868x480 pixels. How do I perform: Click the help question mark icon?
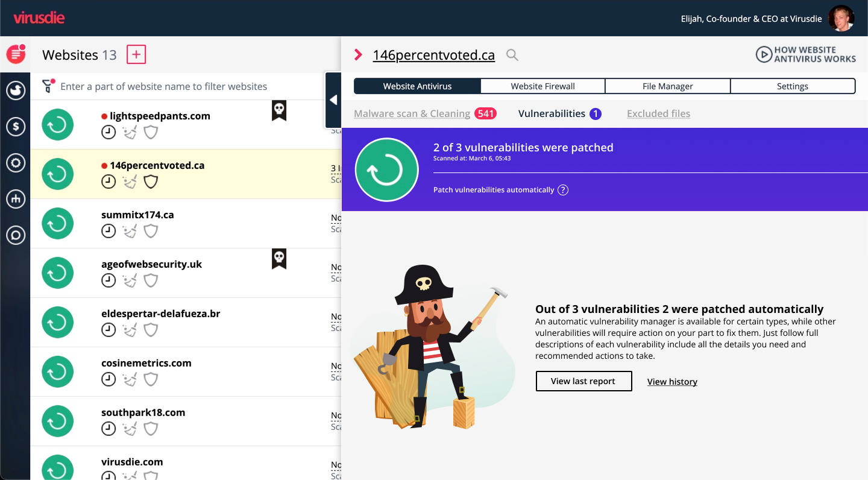point(562,190)
